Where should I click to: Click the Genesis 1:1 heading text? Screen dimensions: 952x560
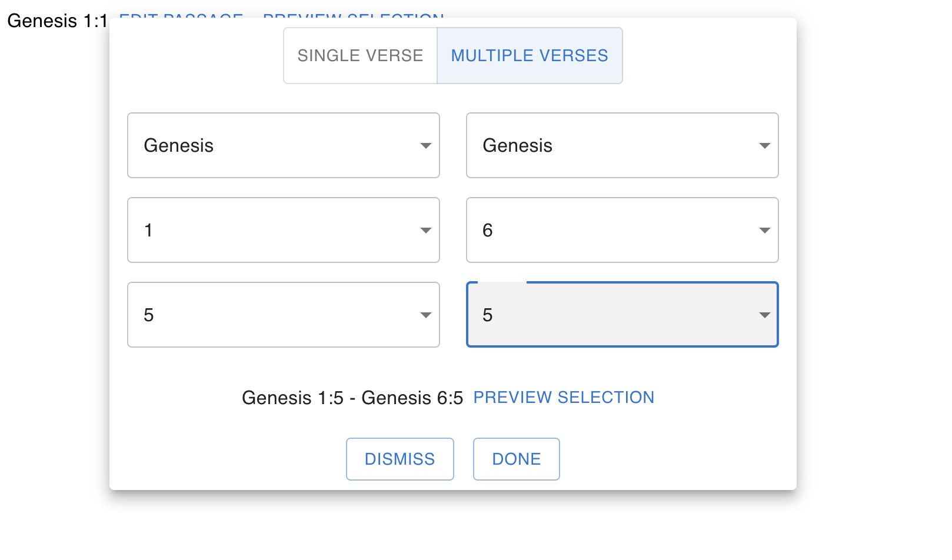(57, 21)
